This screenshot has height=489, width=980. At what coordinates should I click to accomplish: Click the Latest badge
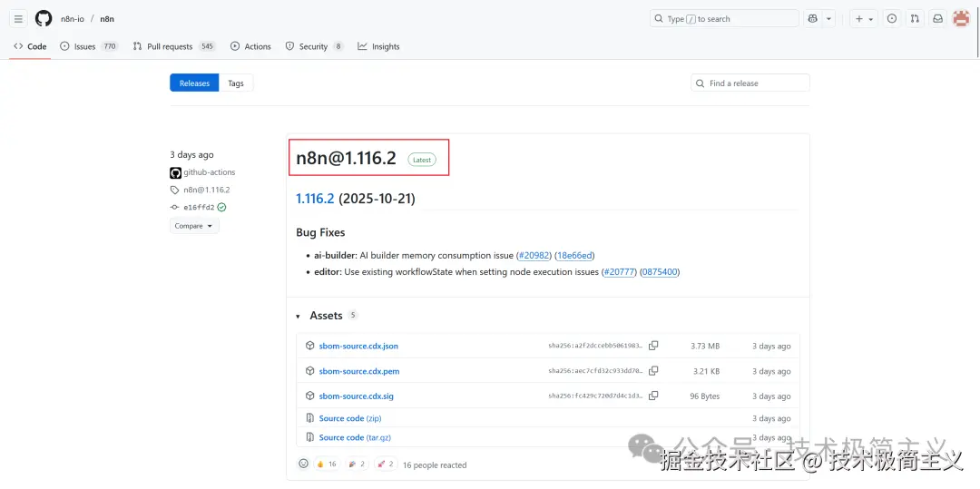point(422,160)
